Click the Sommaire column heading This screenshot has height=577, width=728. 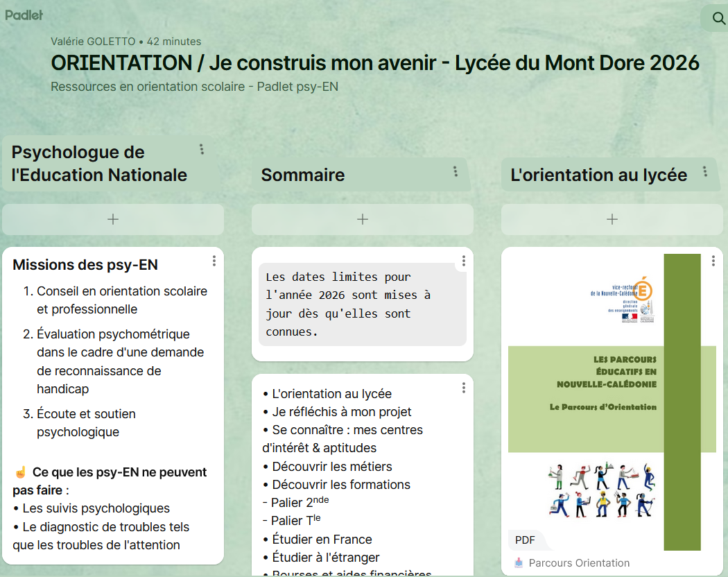coord(303,175)
